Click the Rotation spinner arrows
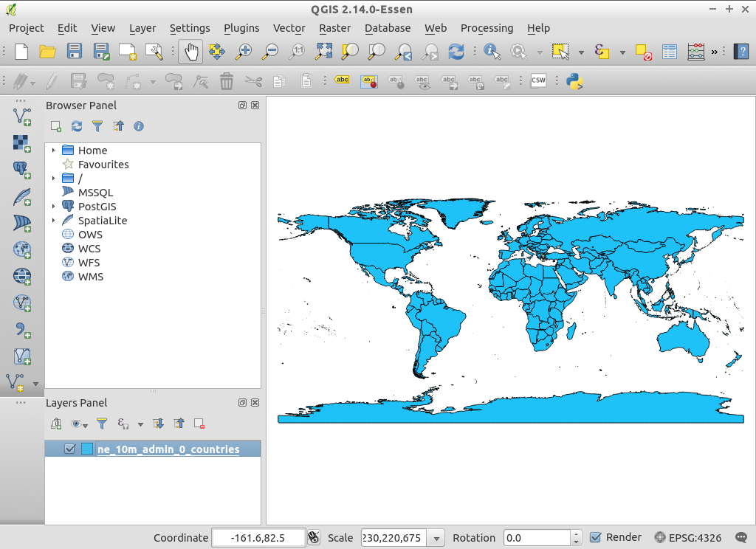The width and height of the screenshot is (756, 549). [x=576, y=538]
